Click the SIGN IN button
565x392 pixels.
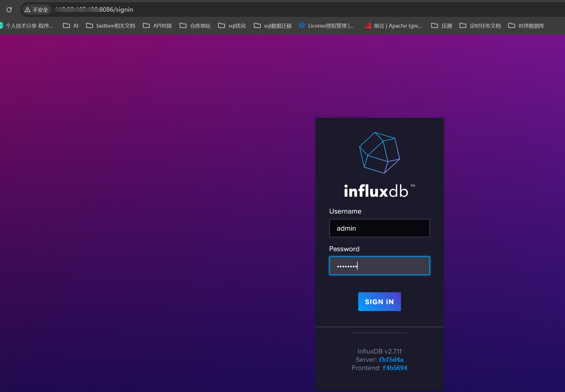[x=379, y=302]
